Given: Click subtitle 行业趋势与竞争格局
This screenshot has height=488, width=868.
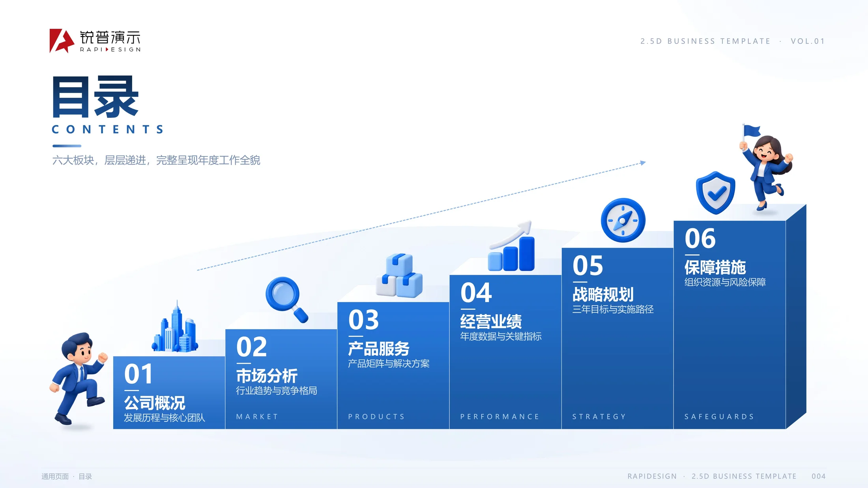Looking at the screenshot, I should [277, 391].
